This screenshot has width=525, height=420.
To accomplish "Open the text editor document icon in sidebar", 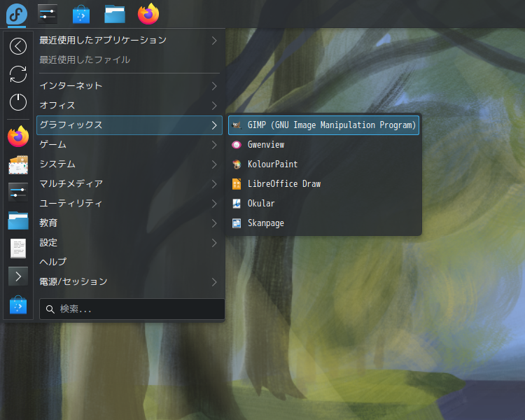I will (18, 248).
